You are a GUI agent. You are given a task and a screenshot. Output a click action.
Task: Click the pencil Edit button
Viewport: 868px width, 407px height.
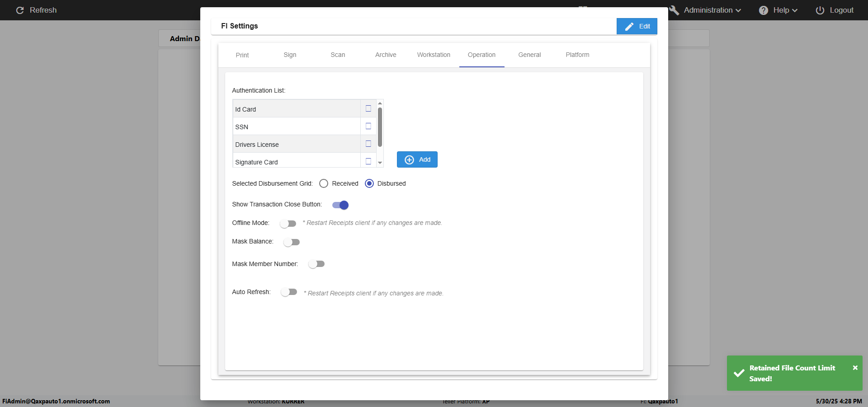click(637, 26)
